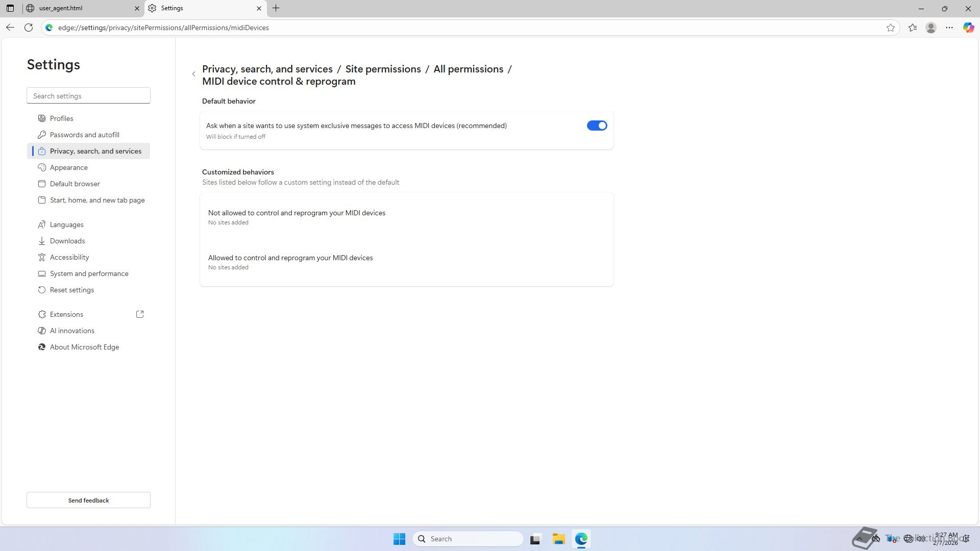Open Settings and more ellipsis menu

pyautogui.click(x=949, y=28)
